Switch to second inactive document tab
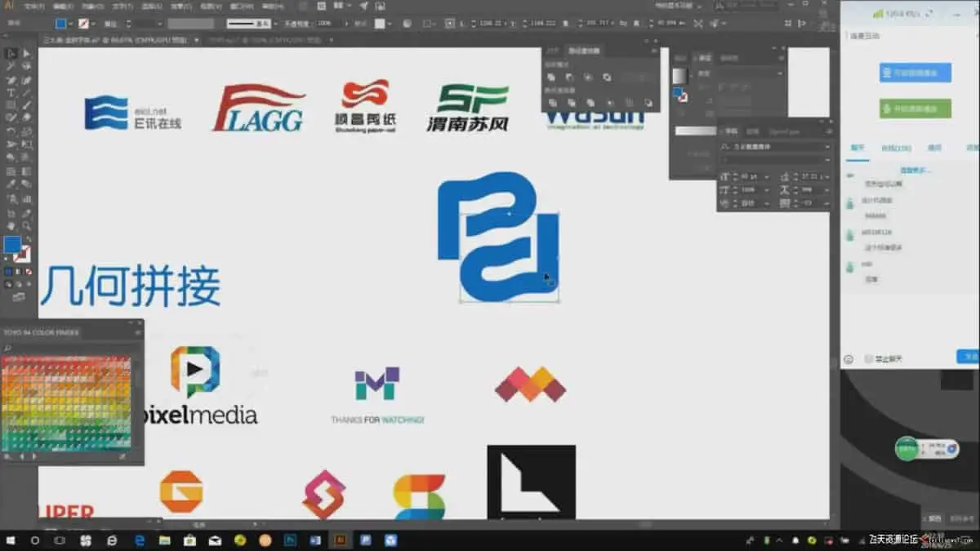This screenshot has width=980, height=551. coord(267,40)
